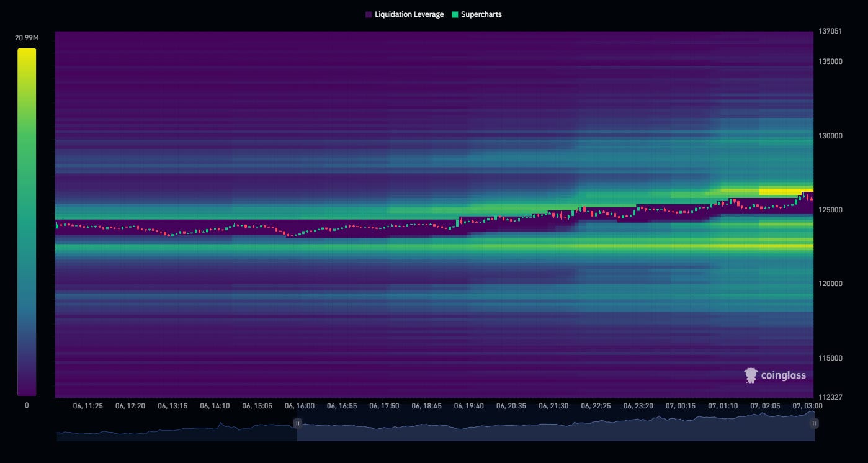Screen dimensions: 868x463
Task: Click the 125000 price axis label
Action: 830,210
